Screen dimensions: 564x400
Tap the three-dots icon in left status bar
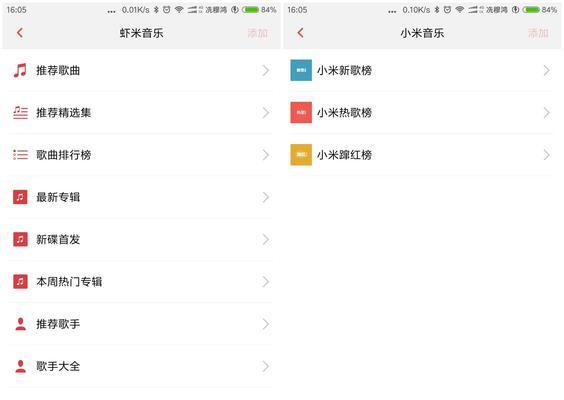[112, 12]
